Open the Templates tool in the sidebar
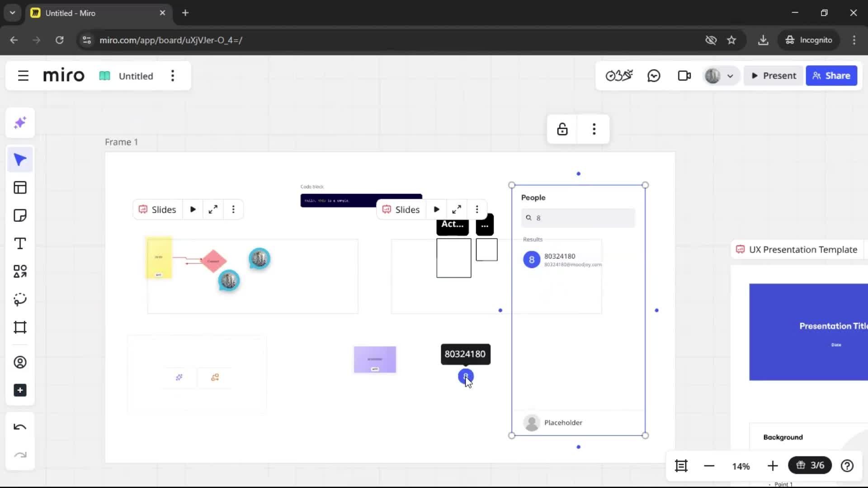Viewport: 868px width, 488px height. [20, 188]
